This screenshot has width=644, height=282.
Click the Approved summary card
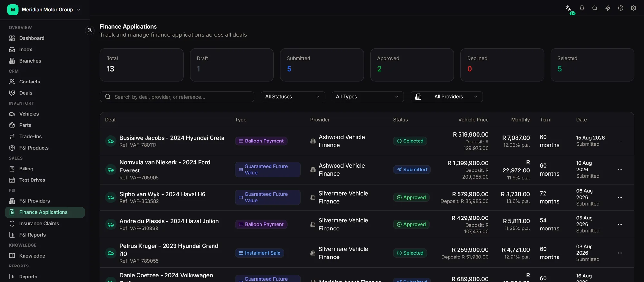[412, 65]
